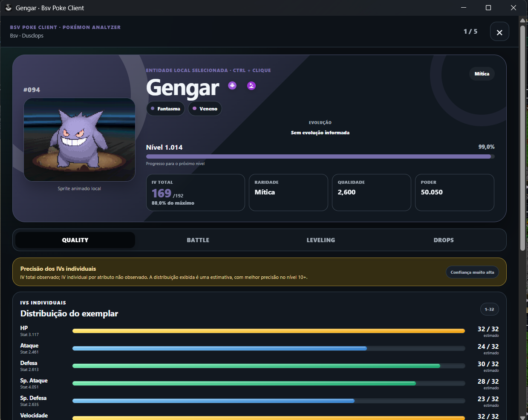528x420 pixels.
Task: Click the Confiança muito alta badge
Action: [x=472, y=272]
